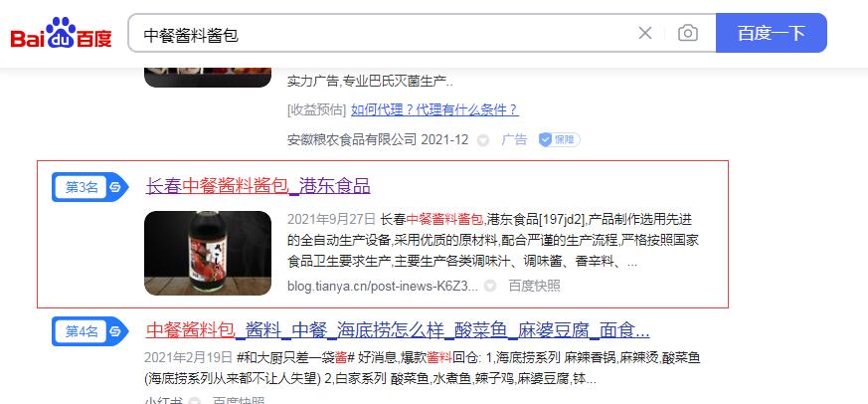The width and height of the screenshot is (868, 404).
Task: Click the blog.tianya.cn source URL
Action: (383, 286)
